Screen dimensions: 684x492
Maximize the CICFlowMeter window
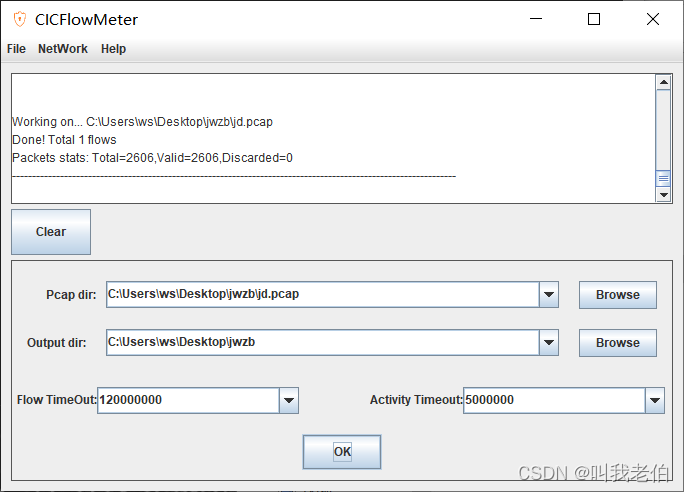(594, 19)
